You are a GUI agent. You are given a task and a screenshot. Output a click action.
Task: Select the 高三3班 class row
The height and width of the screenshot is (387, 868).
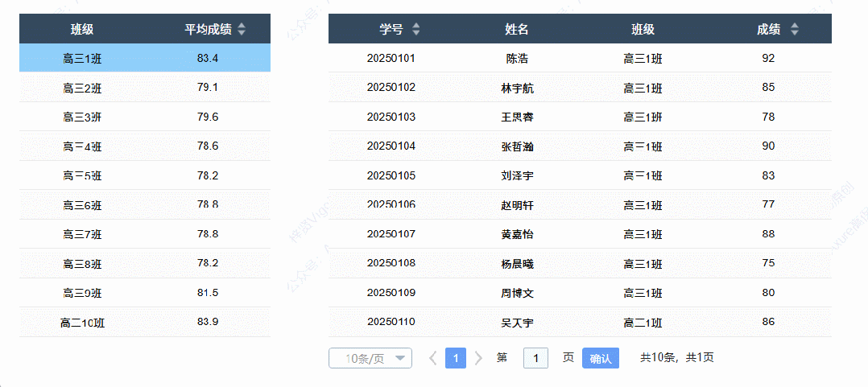[145, 117]
